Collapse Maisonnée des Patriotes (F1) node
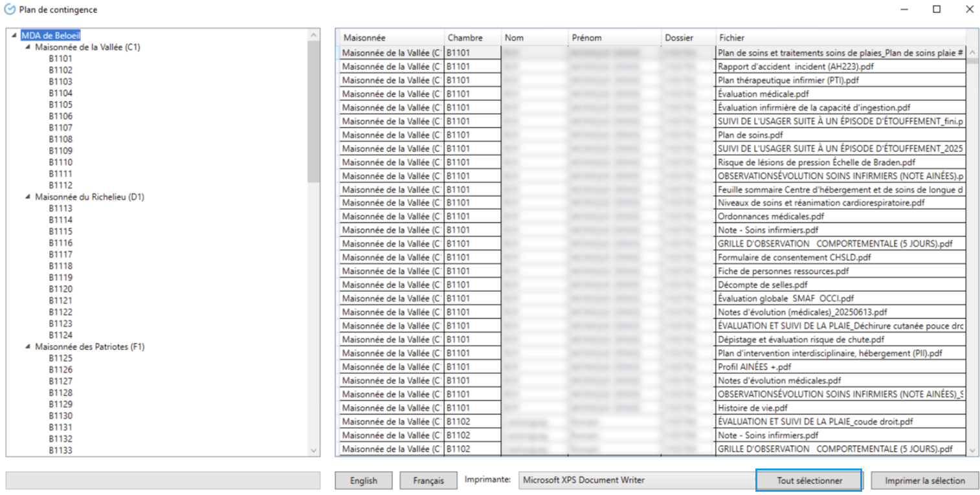 [x=28, y=347]
